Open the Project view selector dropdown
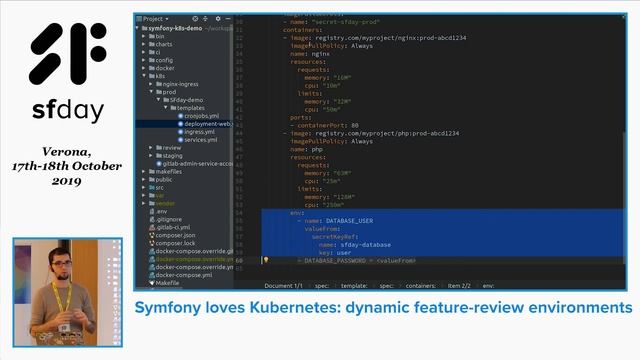This screenshot has width=640, height=360. 155,19
